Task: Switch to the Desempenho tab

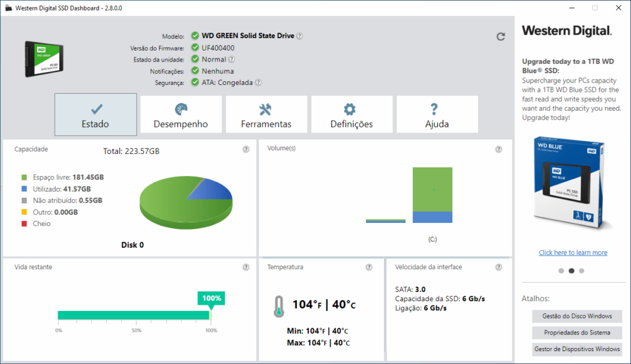Action: point(181,115)
